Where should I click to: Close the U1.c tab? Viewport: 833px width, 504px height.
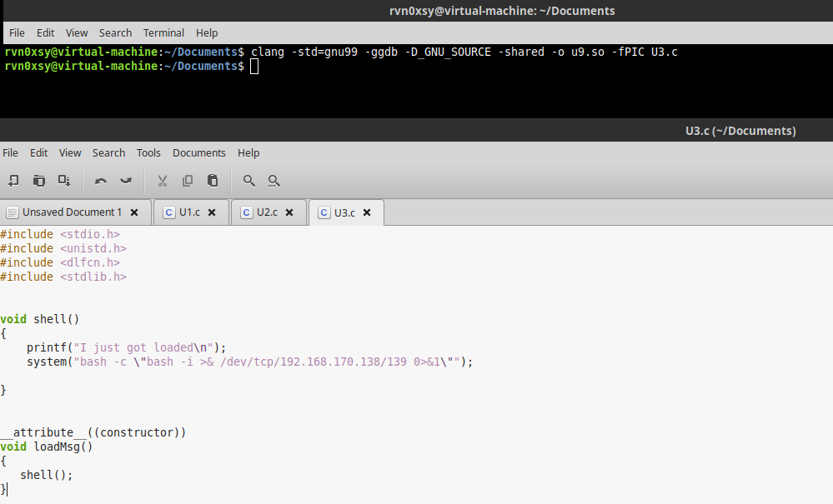coord(212,212)
